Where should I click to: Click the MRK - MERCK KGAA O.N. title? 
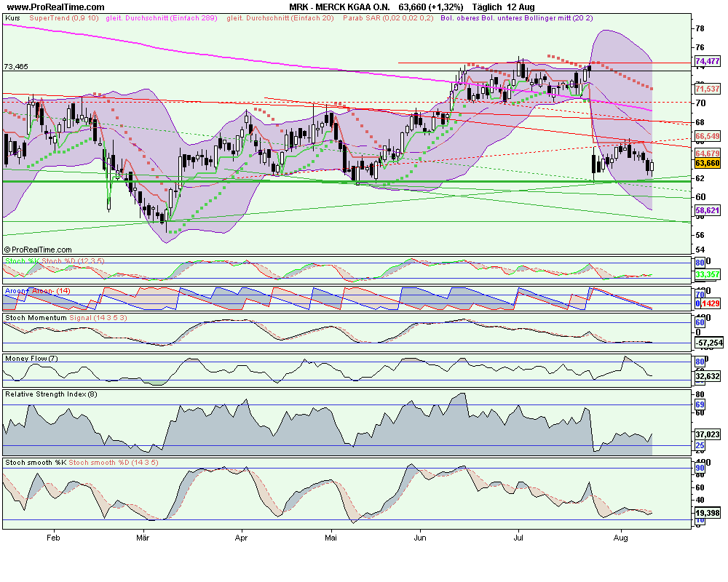point(339,7)
